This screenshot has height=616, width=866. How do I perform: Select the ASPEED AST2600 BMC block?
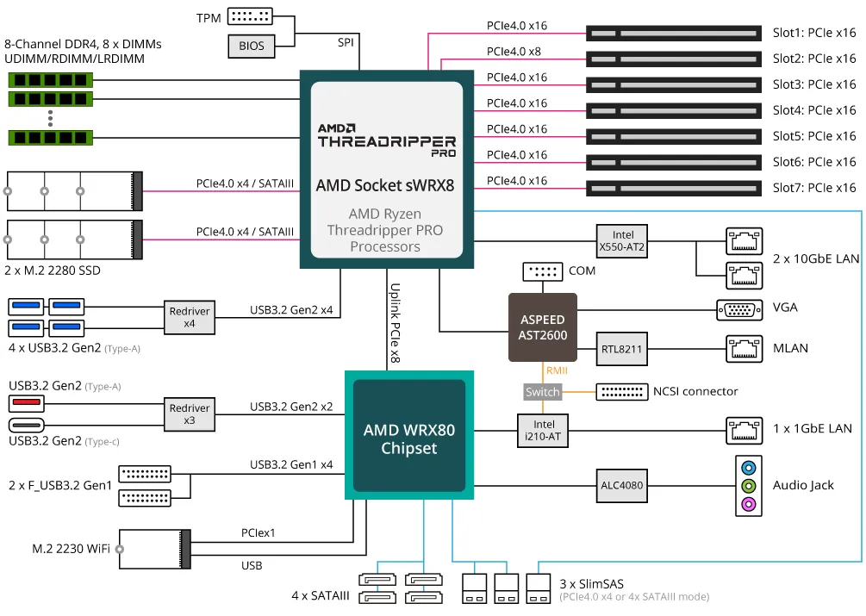(x=542, y=328)
